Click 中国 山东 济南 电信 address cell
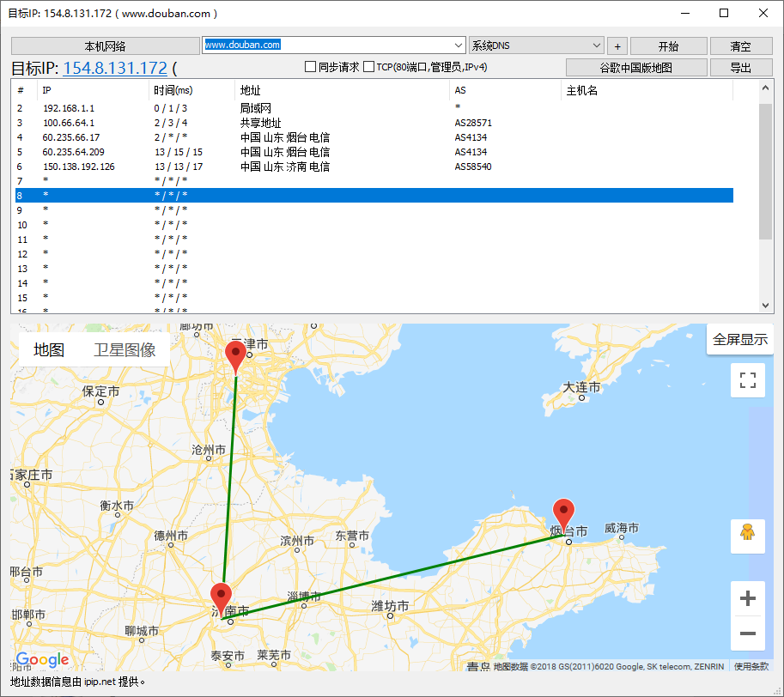The image size is (784, 697). 285,167
